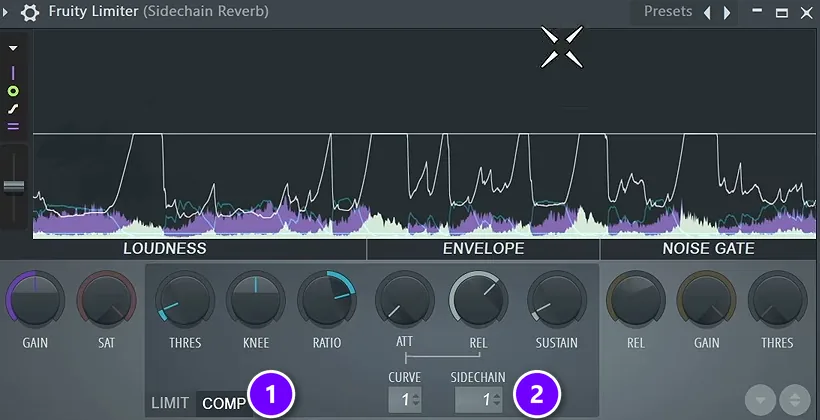Toggle the green circle display option
The height and width of the screenshot is (420, 820).
coord(13,92)
